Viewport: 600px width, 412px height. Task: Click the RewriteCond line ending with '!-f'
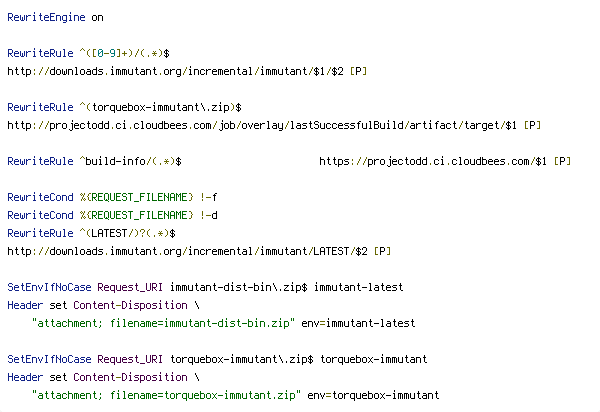coord(112,197)
